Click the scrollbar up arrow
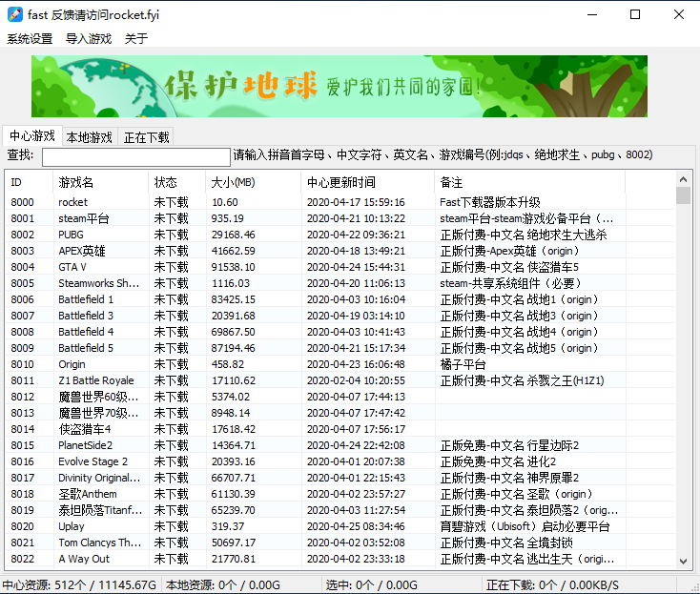 pos(683,179)
